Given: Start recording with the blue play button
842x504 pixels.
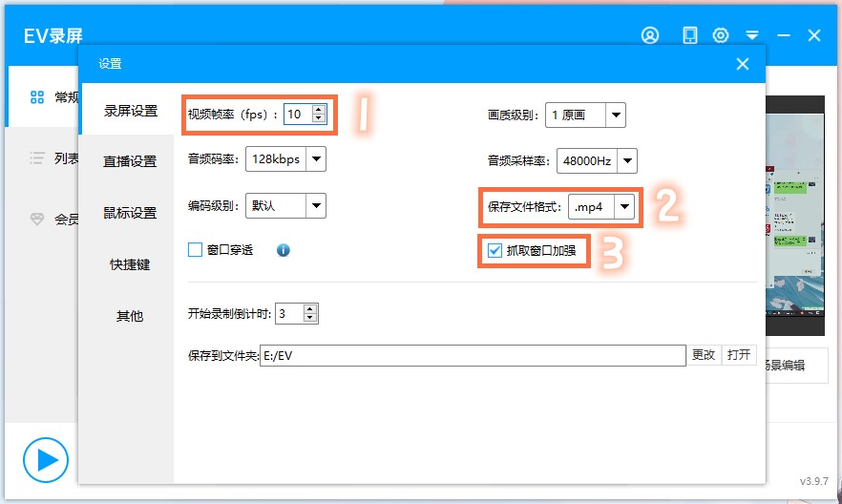Looking at the screenshot, I should 46,460.
